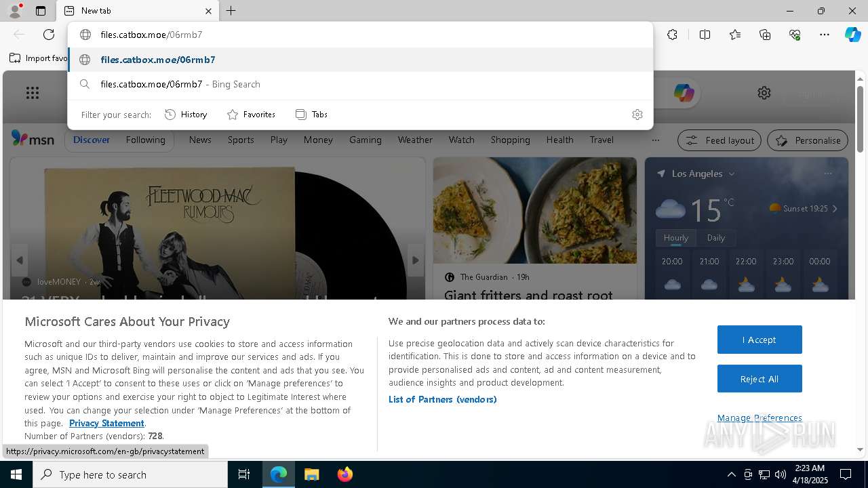The height and width of the screenshot is (488, 868).
Task: Open a new tab with plus button
Action: pos(231,11)
